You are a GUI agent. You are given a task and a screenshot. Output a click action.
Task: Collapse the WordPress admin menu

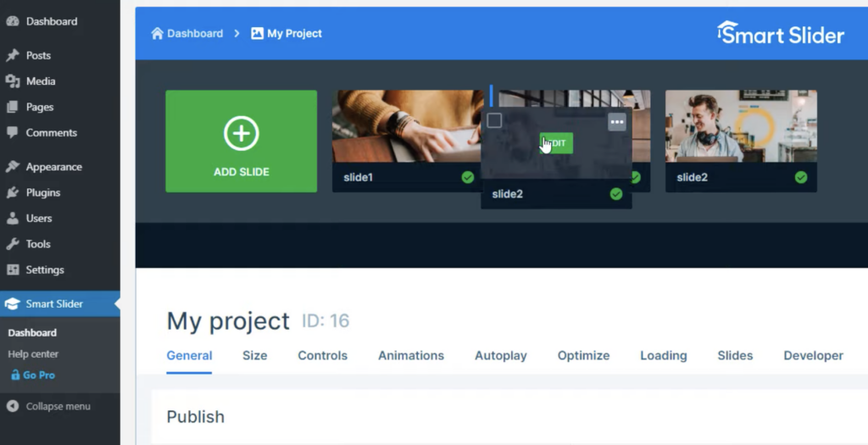click(48, 406)
